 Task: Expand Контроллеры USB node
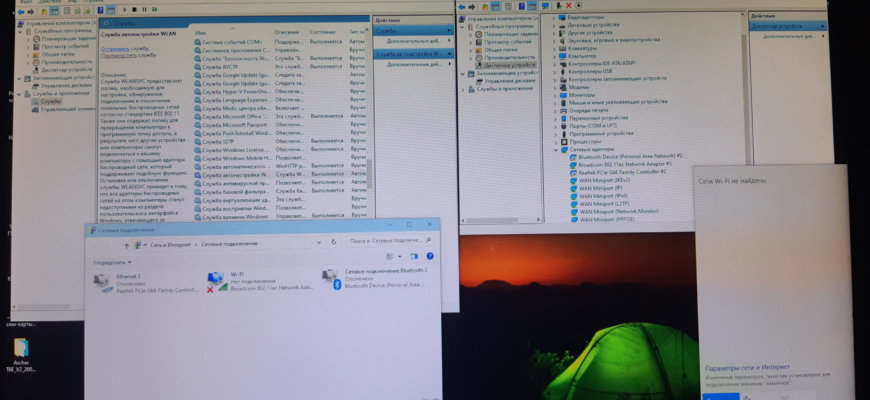(556, 72)
